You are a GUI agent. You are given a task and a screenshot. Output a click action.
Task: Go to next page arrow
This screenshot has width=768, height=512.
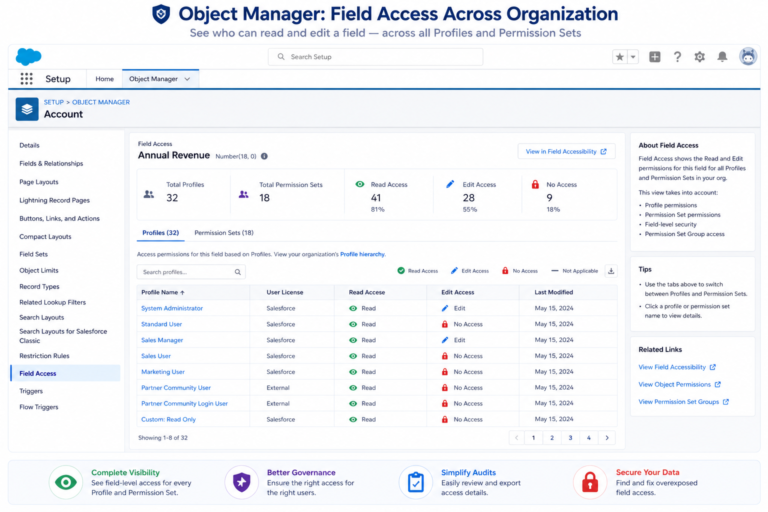pyautogui.click(x=607, y=438)
